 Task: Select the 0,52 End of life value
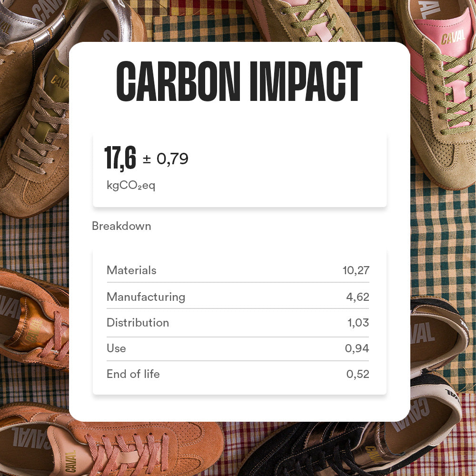click(x=357, y=375)
